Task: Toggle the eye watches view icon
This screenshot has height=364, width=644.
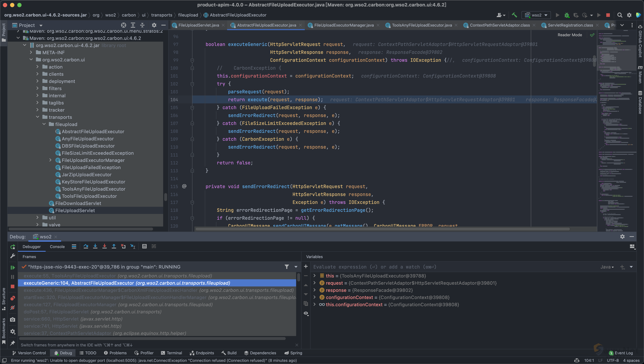Action: 306,313
